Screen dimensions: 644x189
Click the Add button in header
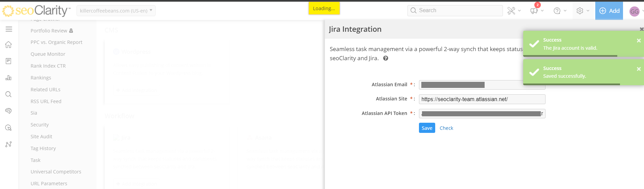[x=609, y=11]
